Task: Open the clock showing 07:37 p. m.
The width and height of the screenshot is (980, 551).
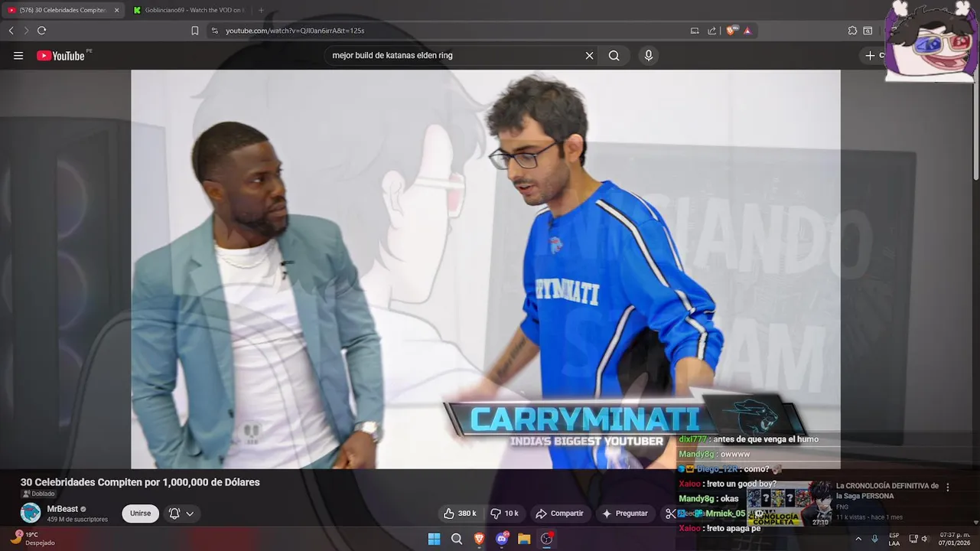Action: pyautogui.click(x=955, y=539)
